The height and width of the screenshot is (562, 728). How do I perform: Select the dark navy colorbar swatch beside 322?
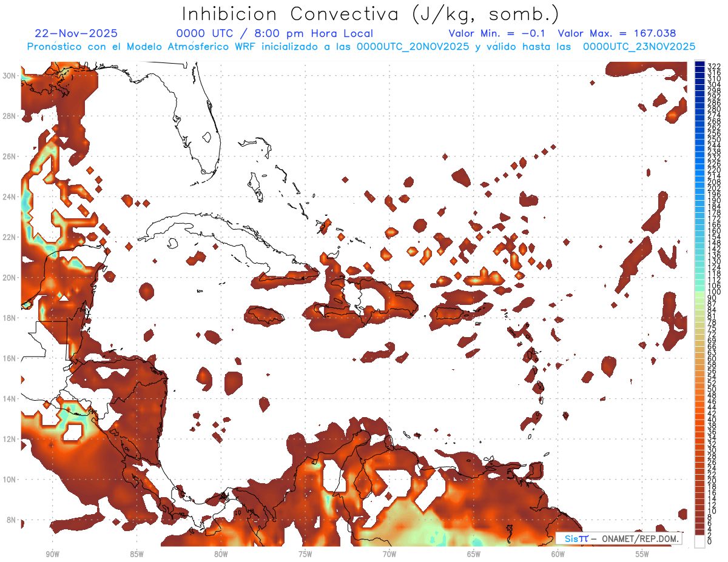pyautogui.click(x=700, y=64)
